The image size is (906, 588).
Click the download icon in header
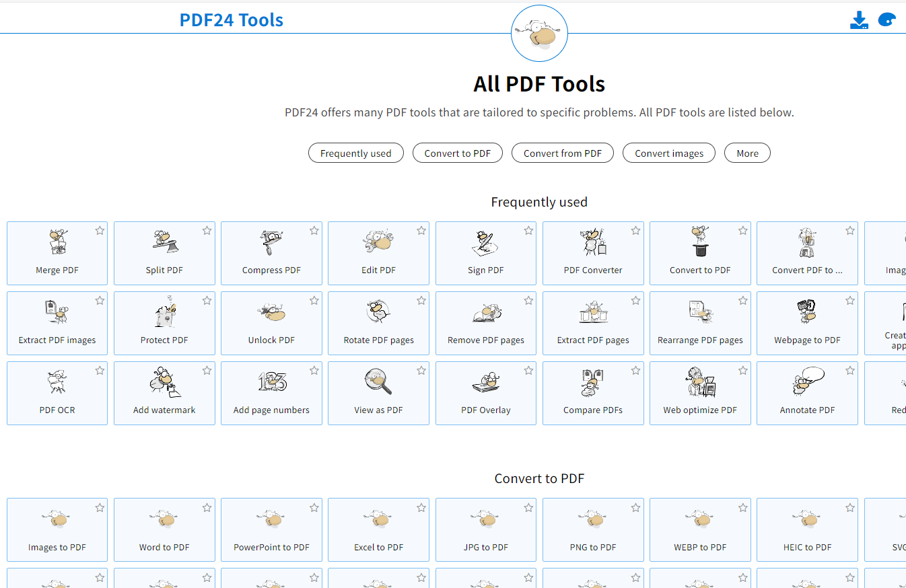(859, 20)
